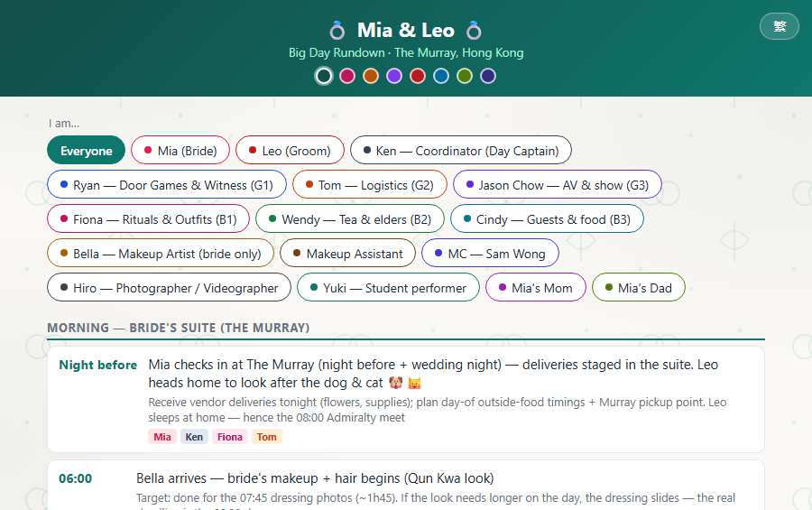
Task: Click 'Big Day Rundown · The Murray, Hong Kong' subtitle
Action: click(406, 53)
